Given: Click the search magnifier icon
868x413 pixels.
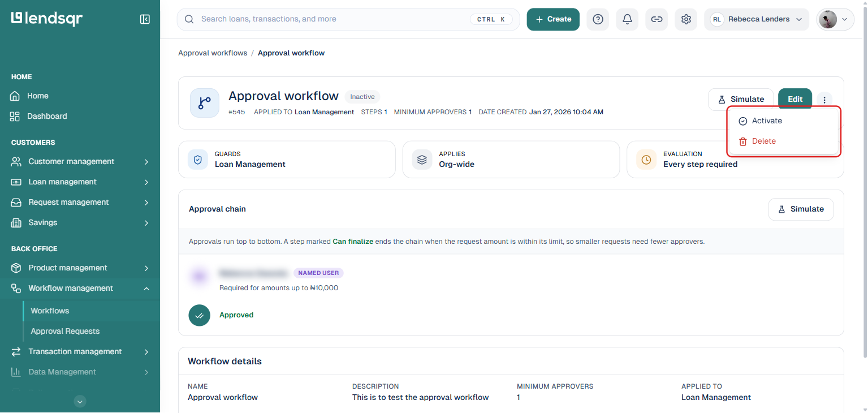Looking at the screenshot, I should [189, 19].
